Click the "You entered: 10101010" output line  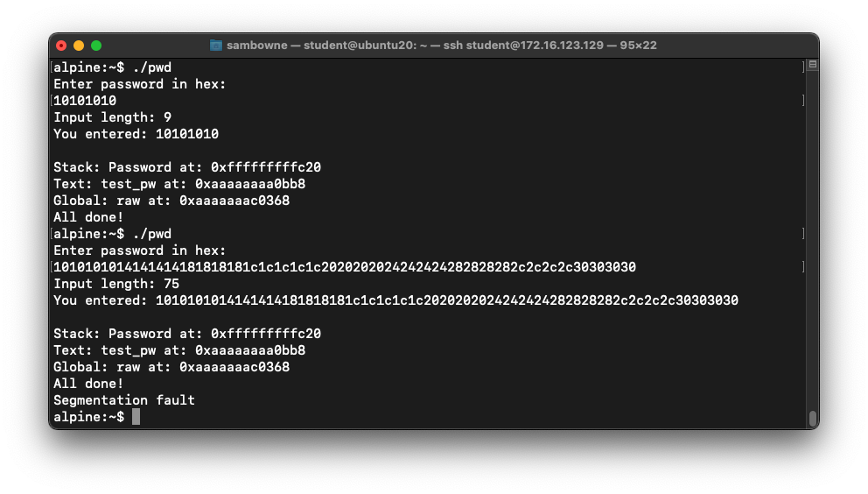point(136,134)
